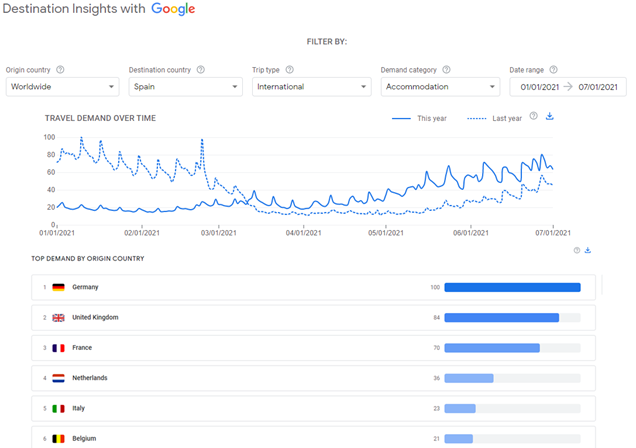Select the France row

(x=314, y=348)
